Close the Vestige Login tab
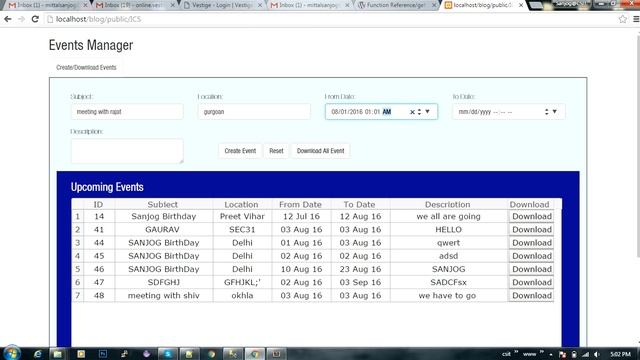 pos(260,5)
